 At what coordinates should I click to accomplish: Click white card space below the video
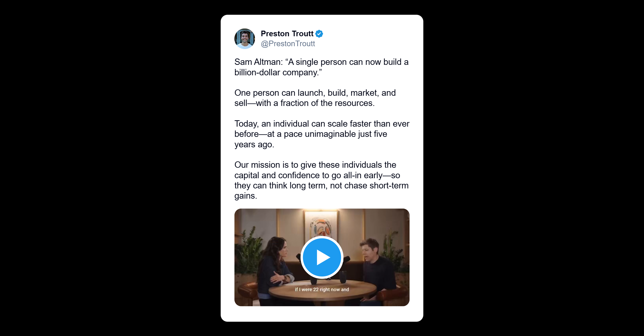coord(322,314)
